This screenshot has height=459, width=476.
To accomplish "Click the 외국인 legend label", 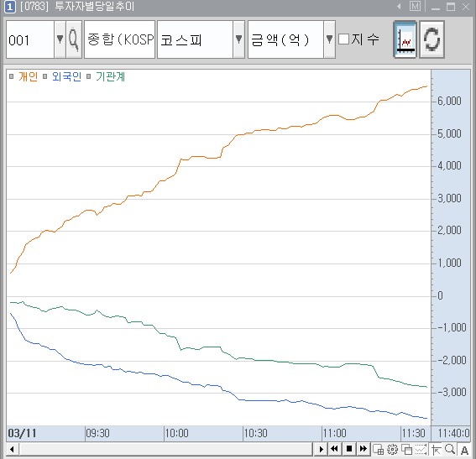I will pos(66,76).
